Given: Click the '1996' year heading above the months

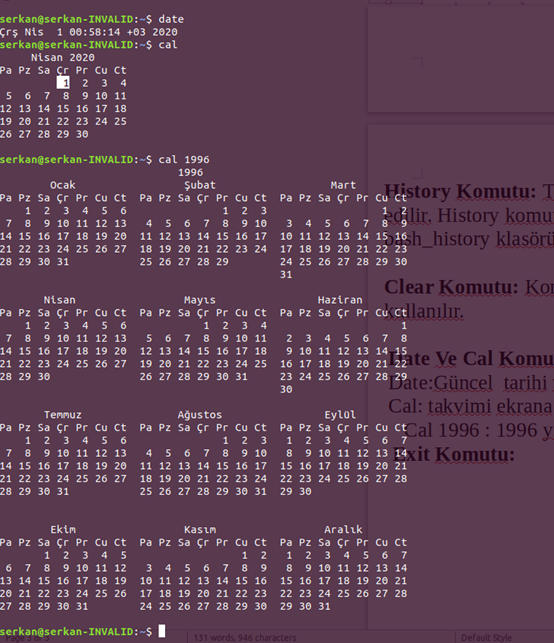Looking at the screenshot, I should pyautogui.click(x=190, y=172).
